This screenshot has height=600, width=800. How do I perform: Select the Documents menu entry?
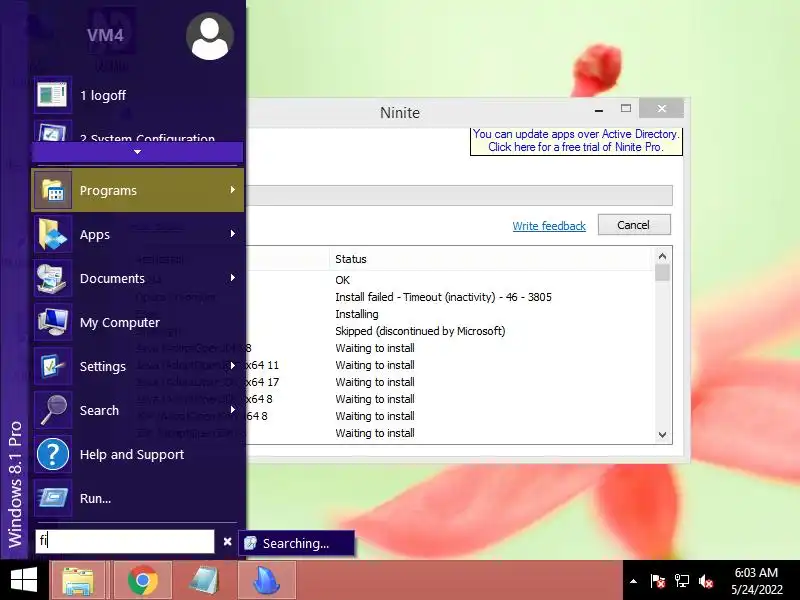(x=137, y=279)
